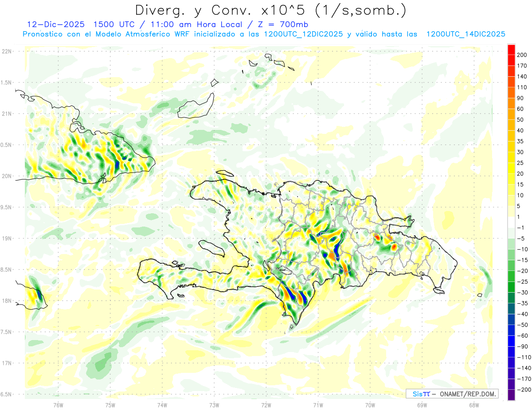Click the positive '40' colorbar value
Screen dimensions: 532x411
pos(521,131)
